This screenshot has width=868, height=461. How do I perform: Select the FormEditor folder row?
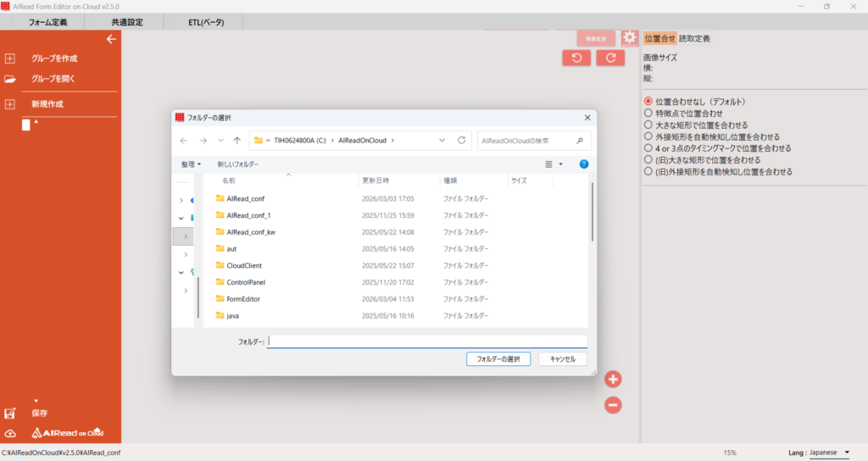pyautogui.click(x=396, y=299)
